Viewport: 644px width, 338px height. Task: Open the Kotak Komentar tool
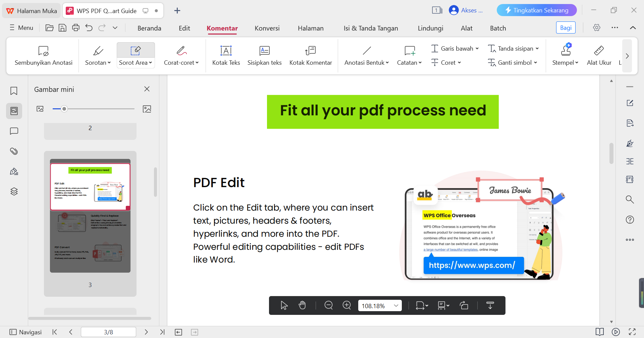(x=311, y=55)
